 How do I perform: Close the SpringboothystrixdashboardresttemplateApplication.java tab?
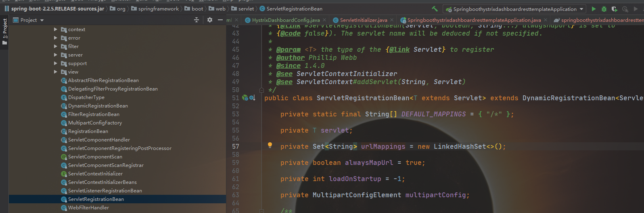[546, 20]
